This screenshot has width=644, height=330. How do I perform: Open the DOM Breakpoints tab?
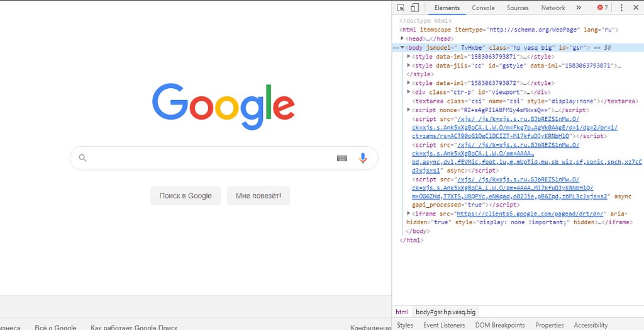tap(500, 325)
